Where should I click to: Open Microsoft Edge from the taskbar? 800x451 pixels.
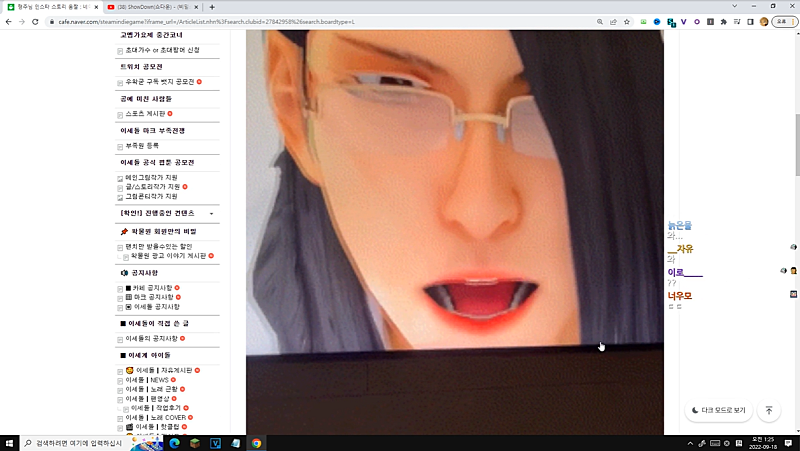174,443
